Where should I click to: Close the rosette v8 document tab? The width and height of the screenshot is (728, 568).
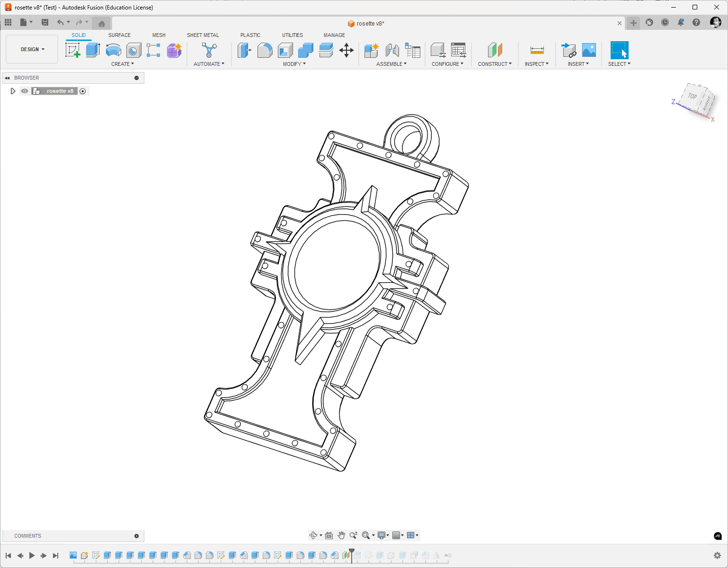620,23
